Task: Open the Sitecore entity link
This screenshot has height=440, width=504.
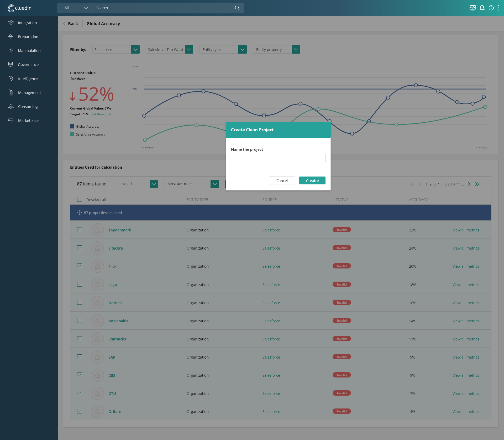Action: pos(115,248)
